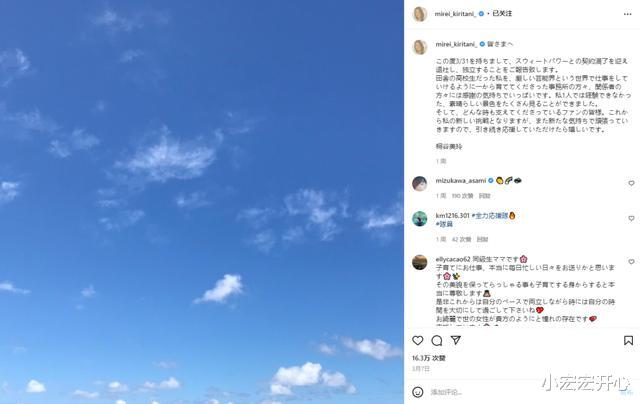Like the post with heart icon
The width and height of the screenshot is (640, 404).
(418, 340)
